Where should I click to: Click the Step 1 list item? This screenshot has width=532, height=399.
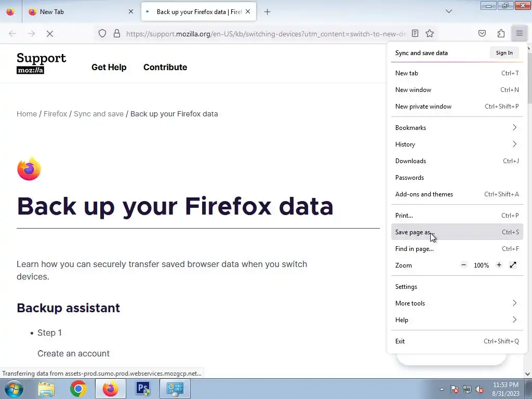(49, 332)
